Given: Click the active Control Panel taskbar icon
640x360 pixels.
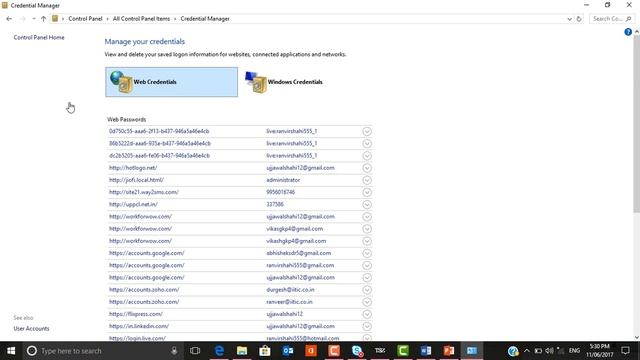Looking at the screenshot, I should [472, 351].
